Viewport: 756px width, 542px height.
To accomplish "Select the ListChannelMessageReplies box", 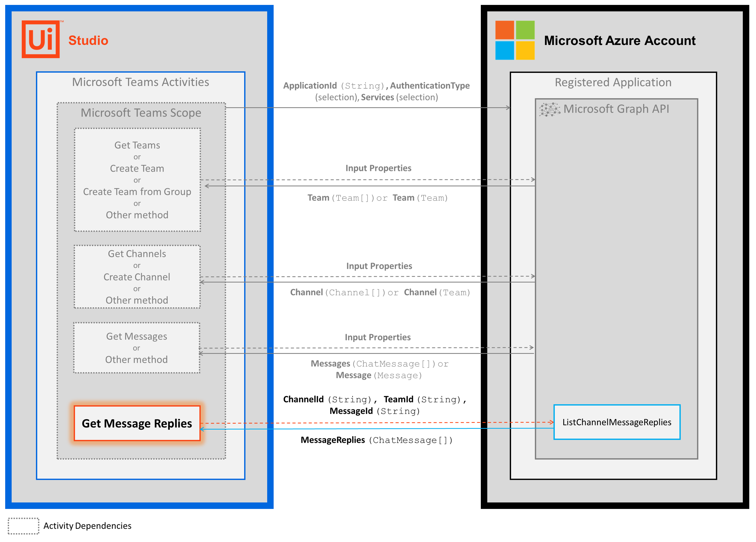I will (x=617, y=422).
